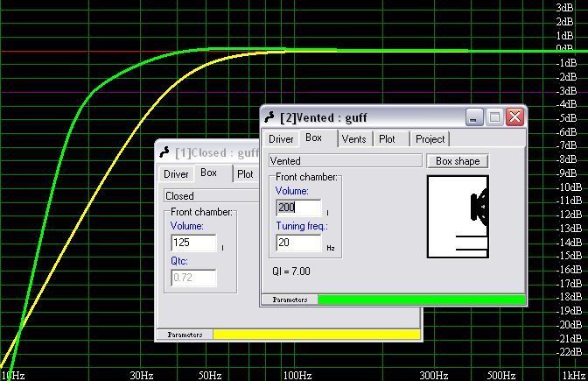Click Closed box type field
This screenshot has width=588, height=381.
(212, 195)
